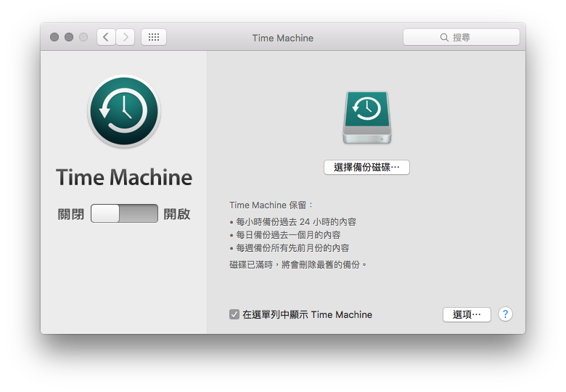Screen dimensions: 566x392
Task: Show all preferences with the grid icon
Action: (x=154, y=37)
